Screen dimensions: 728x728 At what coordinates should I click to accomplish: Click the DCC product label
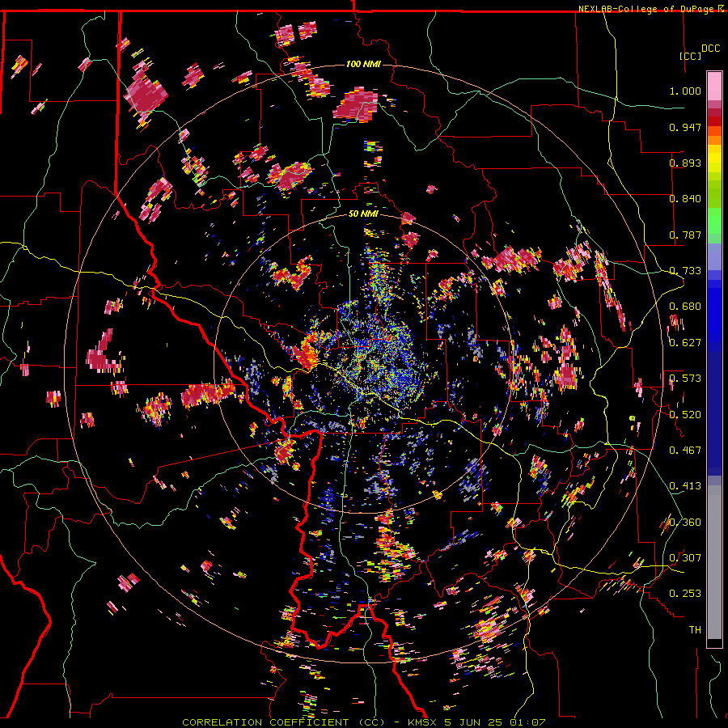pos(710,49)
